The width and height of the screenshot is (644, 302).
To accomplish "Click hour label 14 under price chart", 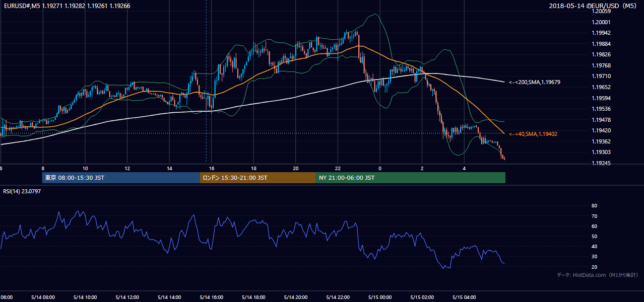I will [x=169, y=168].
